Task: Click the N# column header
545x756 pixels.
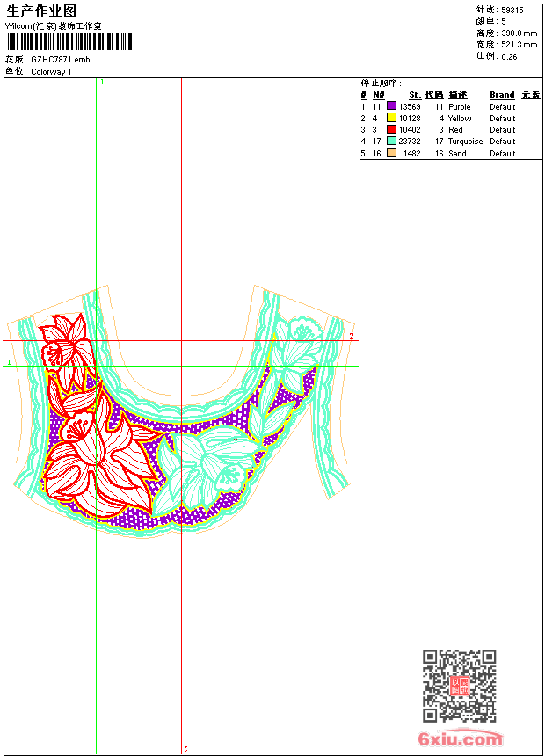Action: click(x=379, y=95)
